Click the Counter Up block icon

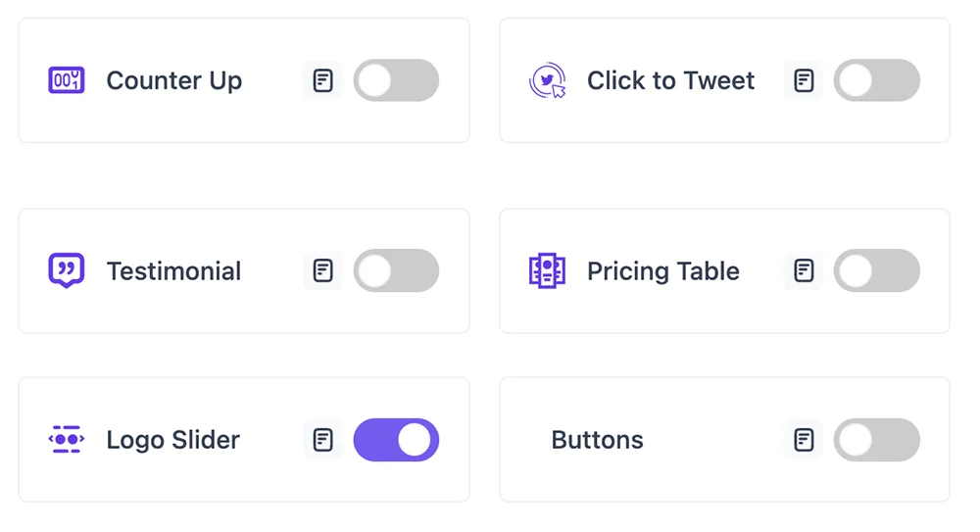67,80
